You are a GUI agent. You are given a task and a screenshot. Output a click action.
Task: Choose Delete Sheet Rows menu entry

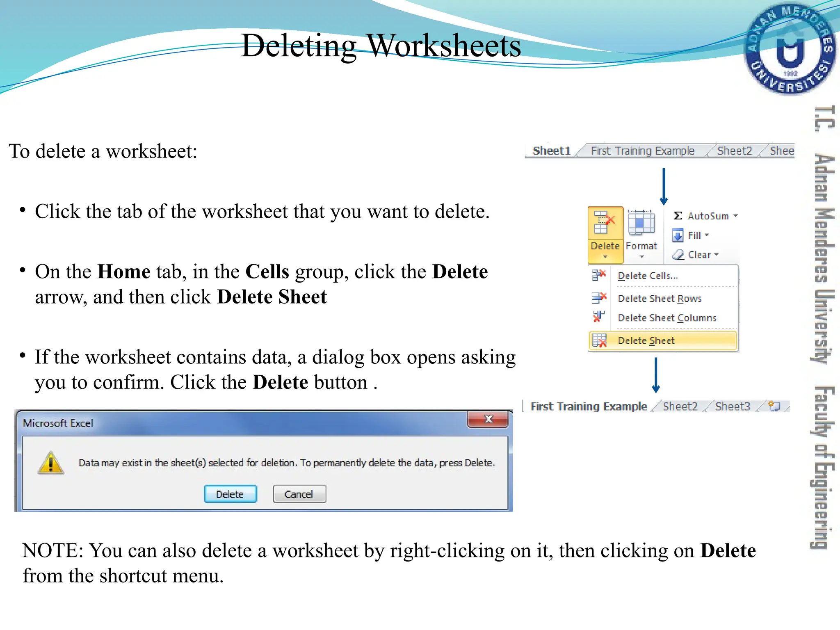(663, 298)
